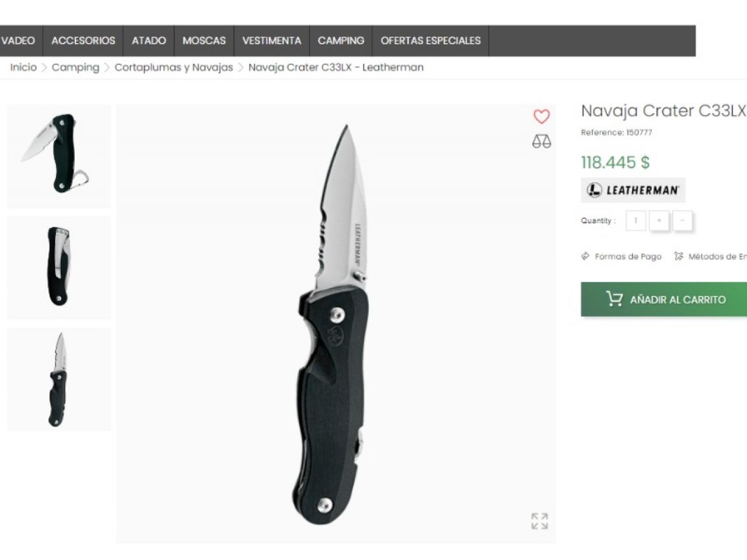Select third thumbnail of open knife
The height and width of the screenshot is (560, 747).
(x=59, y=380)
